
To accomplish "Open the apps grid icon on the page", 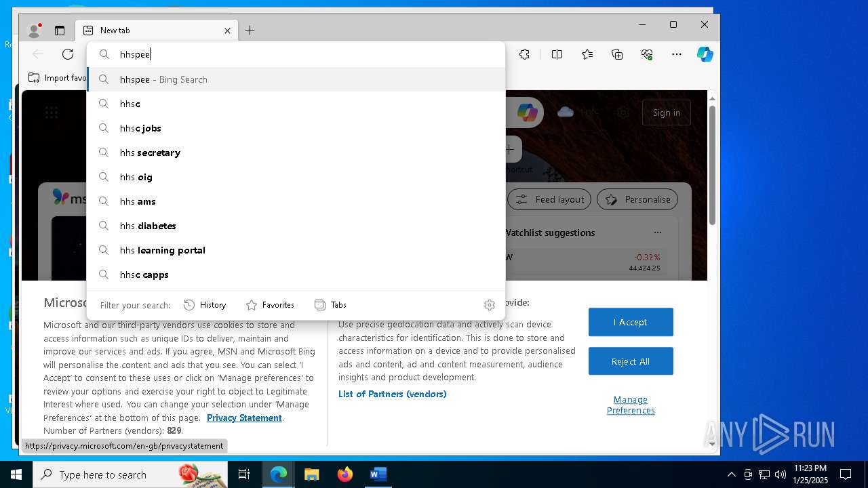I will (52, 113).
